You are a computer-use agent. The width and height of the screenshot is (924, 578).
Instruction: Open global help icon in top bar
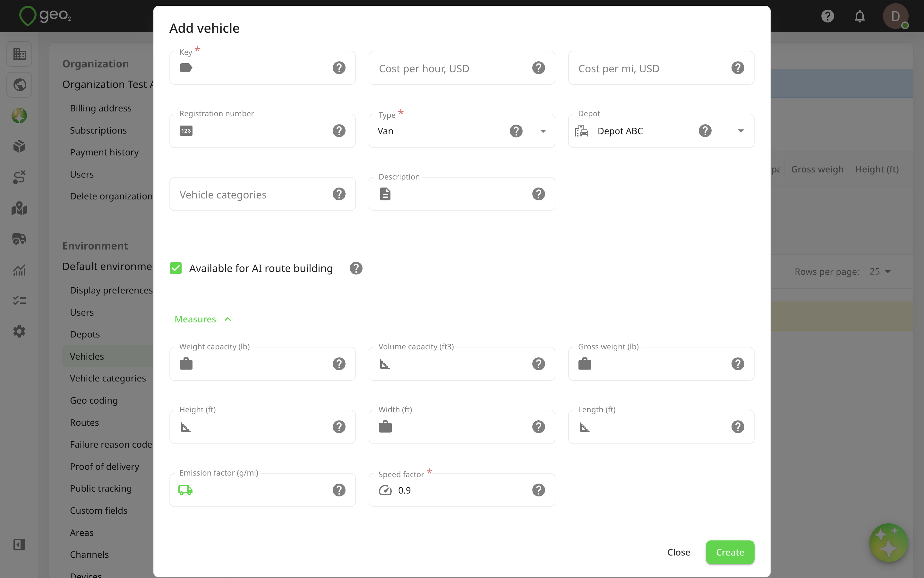(x=827, y=16)
